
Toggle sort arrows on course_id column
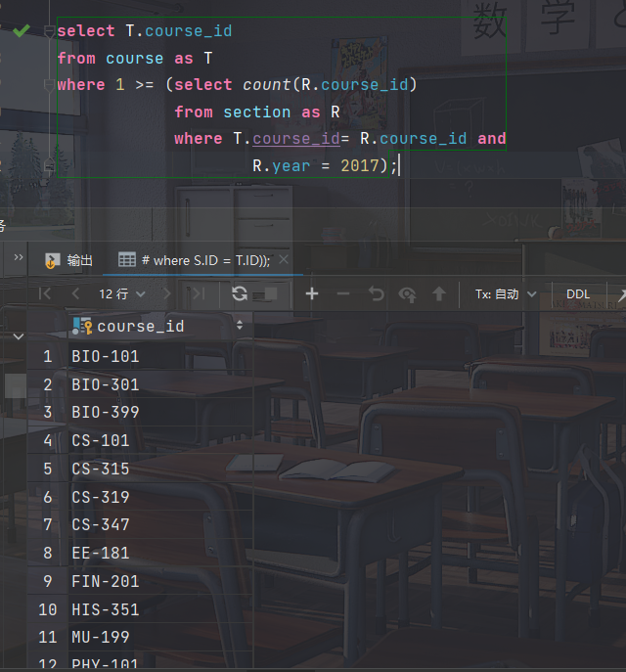tap(240, 326)
